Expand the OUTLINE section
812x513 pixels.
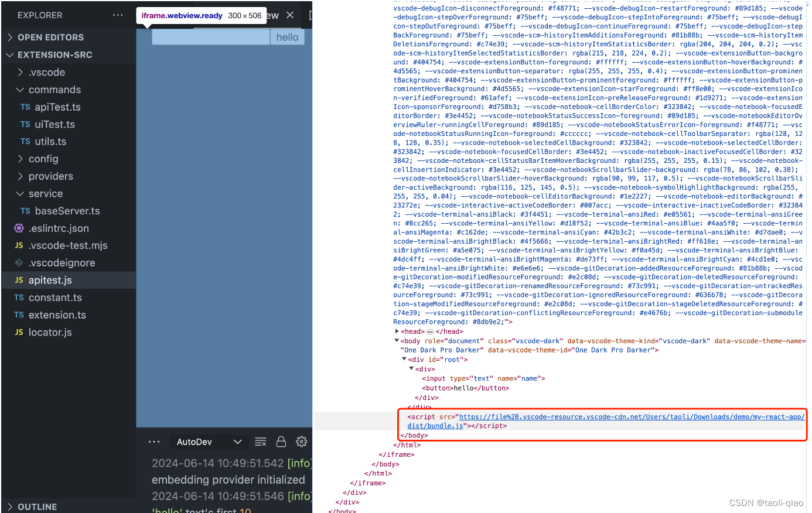click(69, 507)
